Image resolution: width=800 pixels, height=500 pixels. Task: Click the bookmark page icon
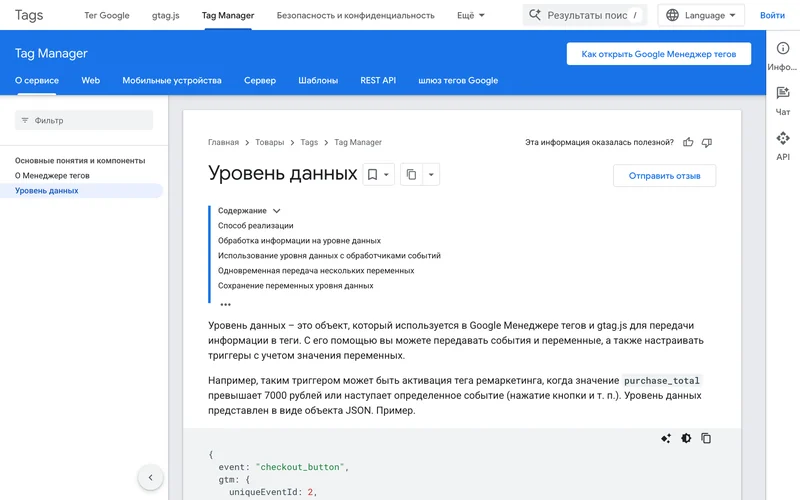click(372, 174)
